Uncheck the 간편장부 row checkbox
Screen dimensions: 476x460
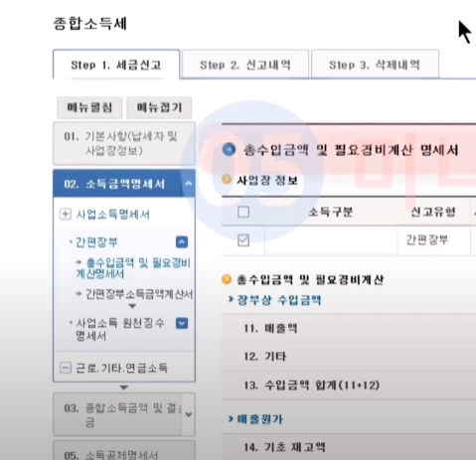click(x=243, y=240)
